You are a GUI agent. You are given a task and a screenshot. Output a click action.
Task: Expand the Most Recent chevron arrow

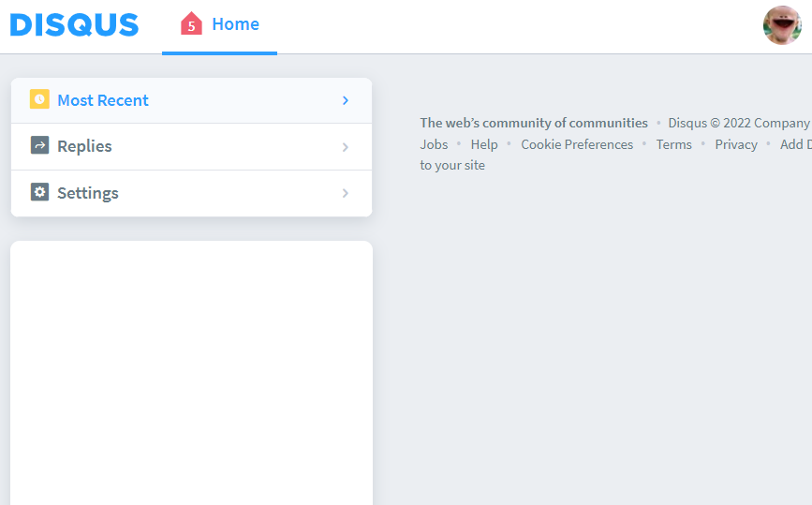point(346,100)
